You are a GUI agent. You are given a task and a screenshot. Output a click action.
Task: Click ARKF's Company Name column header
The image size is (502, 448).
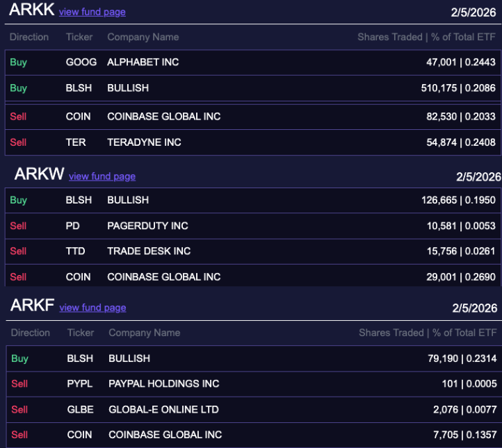tap(144, 333)
